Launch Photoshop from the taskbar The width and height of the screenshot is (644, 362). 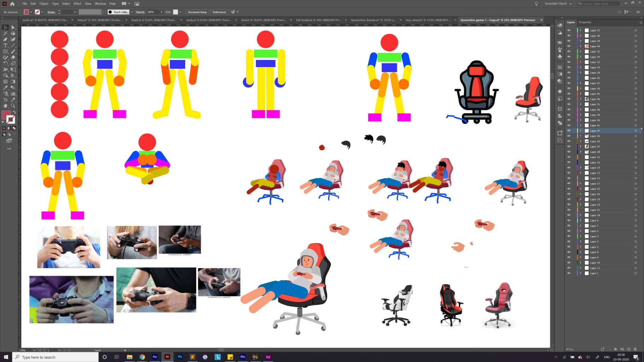[x=180, y=357]
